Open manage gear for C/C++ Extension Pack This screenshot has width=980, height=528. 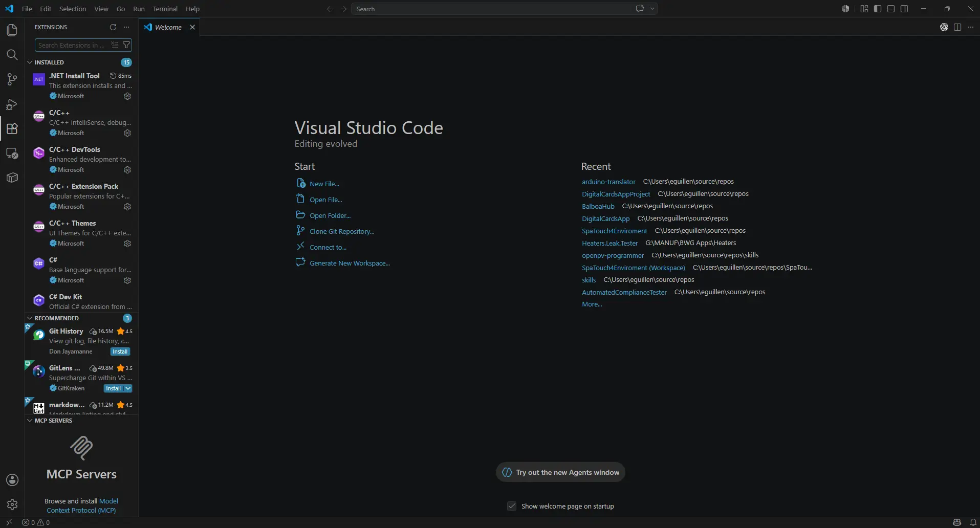[x=127, y=207]
